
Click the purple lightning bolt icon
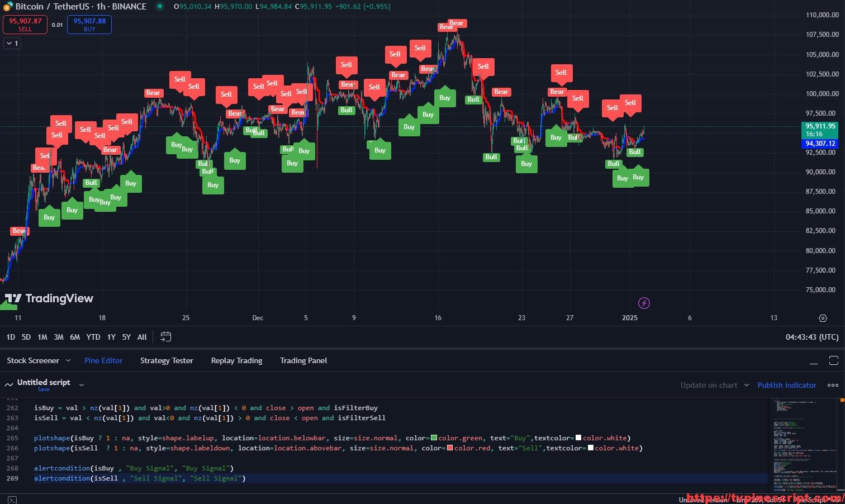click(x=644, y=303)
